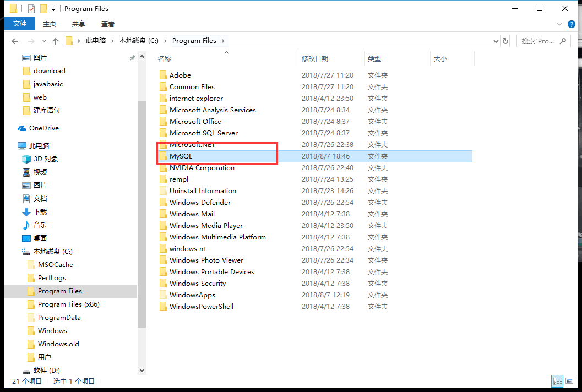The width and height of the screenshot is (582, 392).
Task: Open the 文件 menu tab
Action: (x=20, y=24)
